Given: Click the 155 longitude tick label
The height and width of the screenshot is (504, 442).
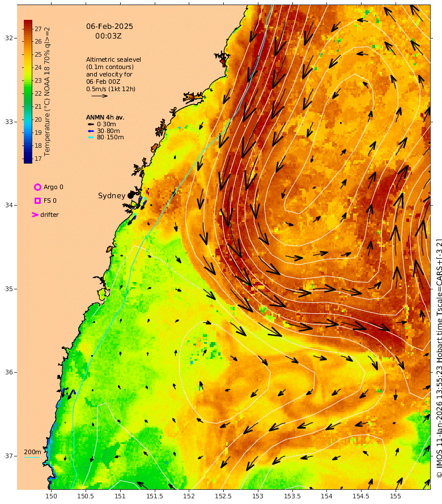Looking at the screenshot, I should click(396, 496).
